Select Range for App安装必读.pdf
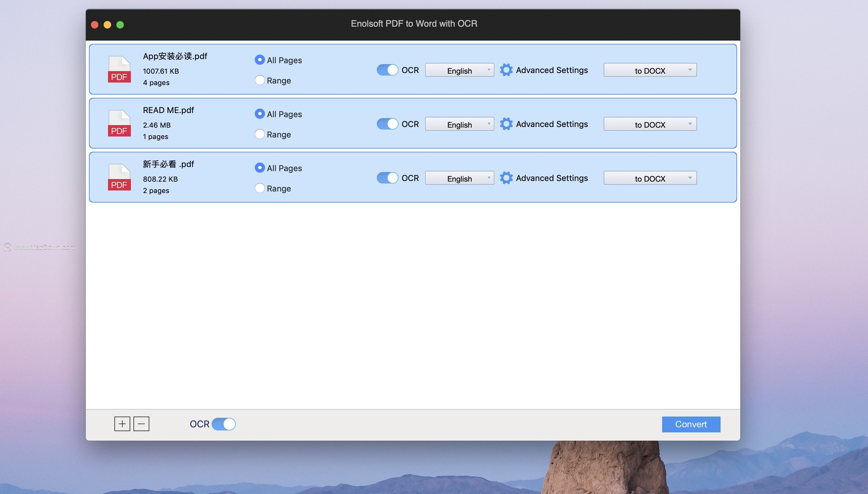 point(260,80)
